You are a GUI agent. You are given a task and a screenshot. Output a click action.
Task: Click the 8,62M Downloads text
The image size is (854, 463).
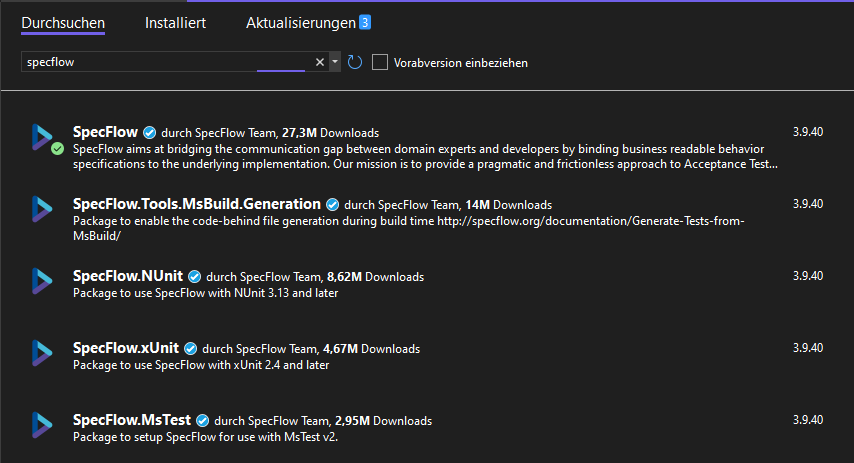pyautogui.click(x=375, y=277)
